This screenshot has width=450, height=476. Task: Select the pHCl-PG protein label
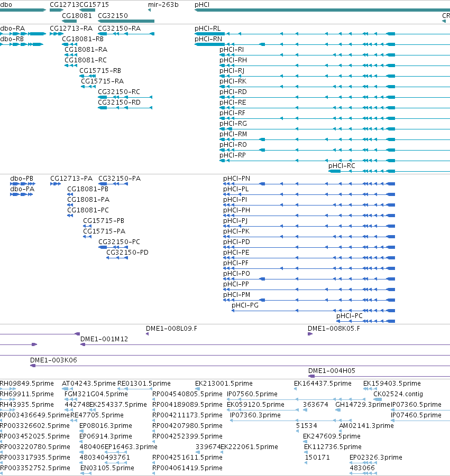245,305
